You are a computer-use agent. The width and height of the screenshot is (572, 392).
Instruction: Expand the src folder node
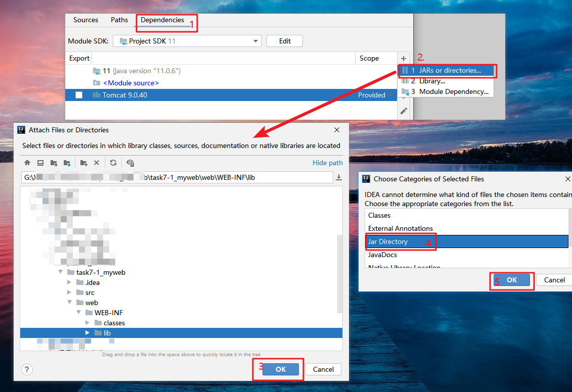tap(69, 292)
